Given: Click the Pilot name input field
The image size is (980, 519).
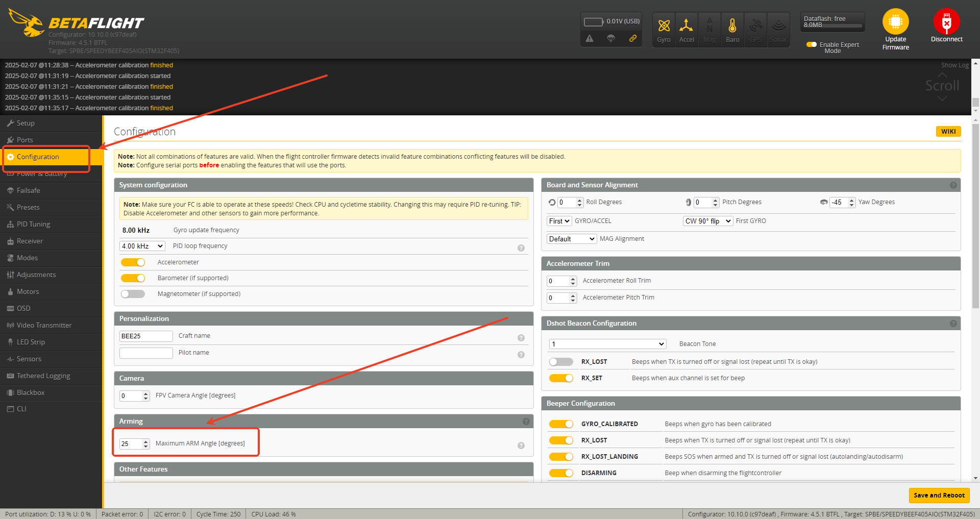Looking at the screenshot, I should [x=146, y=353].
